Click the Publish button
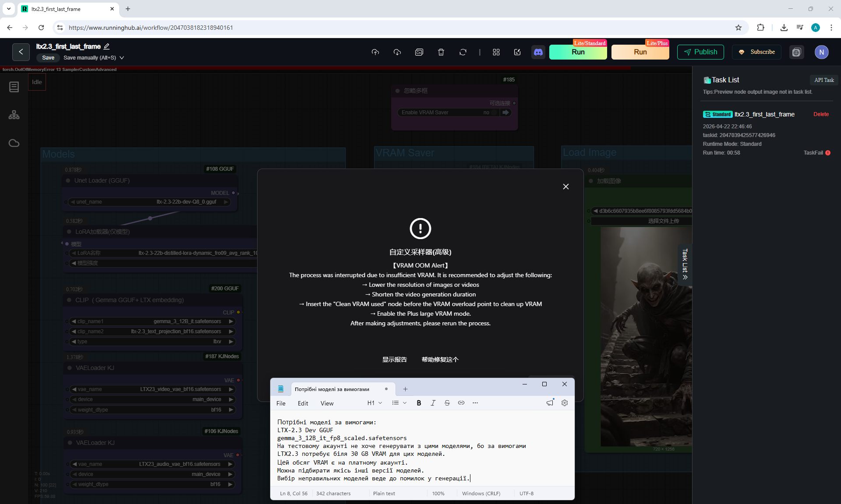The height and width of the screenshot is (504, 841). tap(700, 52)
